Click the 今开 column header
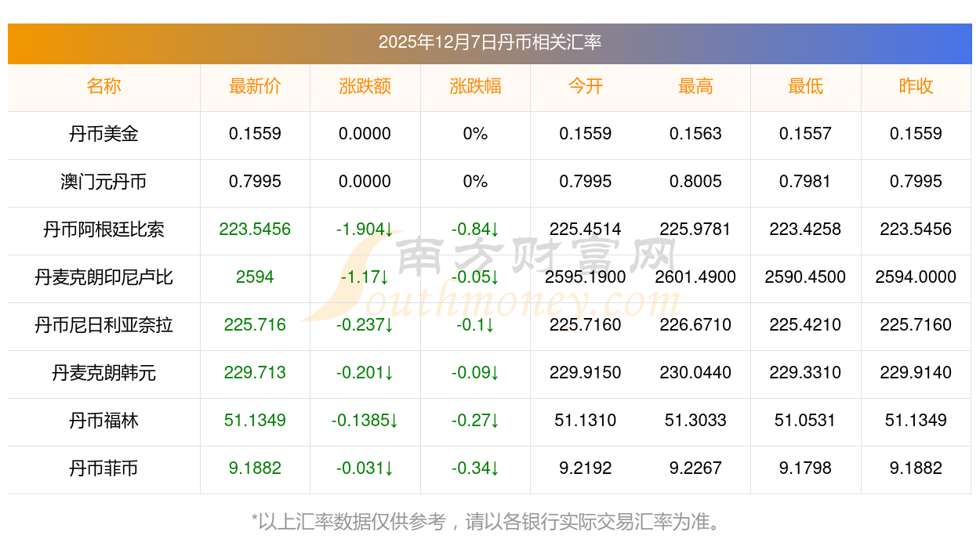980x546 pixels. [x=585, y=87]
